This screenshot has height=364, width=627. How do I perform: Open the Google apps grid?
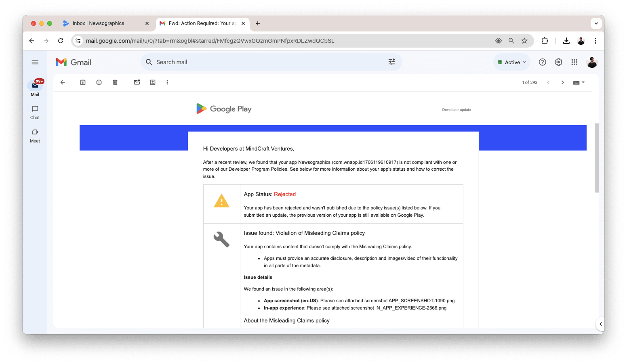(x=574, y=62)
